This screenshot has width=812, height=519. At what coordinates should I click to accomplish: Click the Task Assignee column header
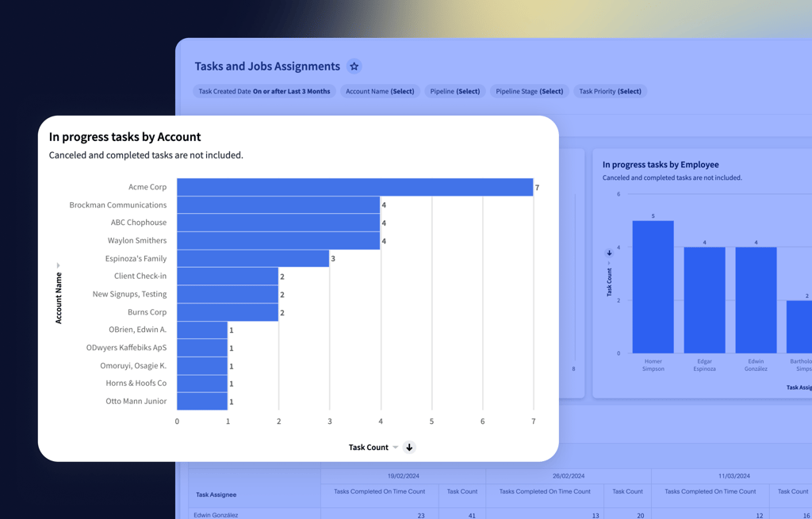tap(216, 494)
